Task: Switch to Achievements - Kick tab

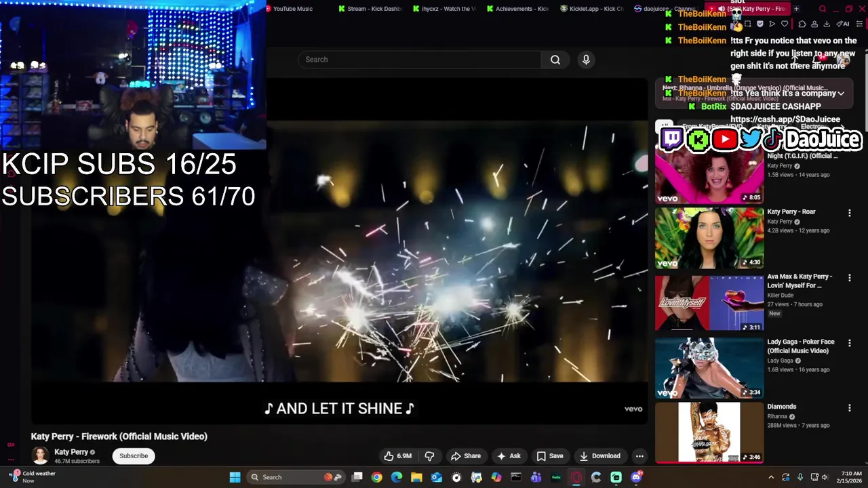Action: coord(519,9)
